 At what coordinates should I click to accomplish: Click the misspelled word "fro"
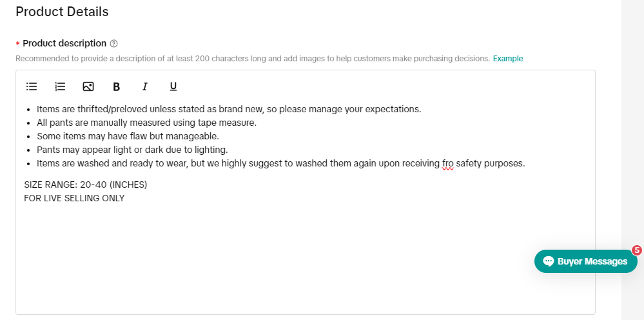point(448,163)
